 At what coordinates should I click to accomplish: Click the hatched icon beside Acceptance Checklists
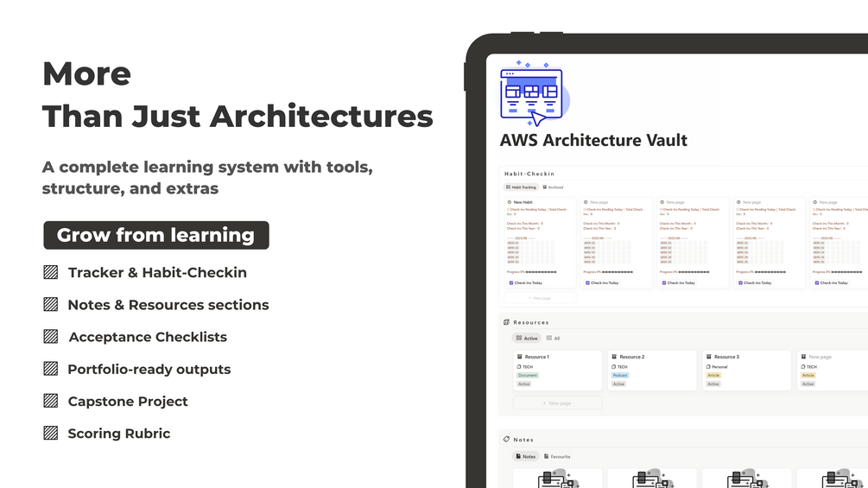coord(51,336)
